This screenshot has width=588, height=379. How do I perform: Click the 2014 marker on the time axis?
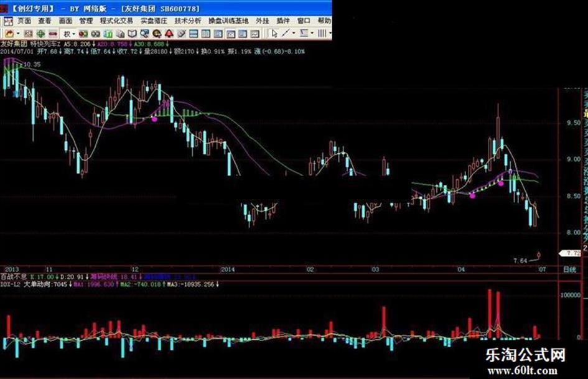[228, 269]
